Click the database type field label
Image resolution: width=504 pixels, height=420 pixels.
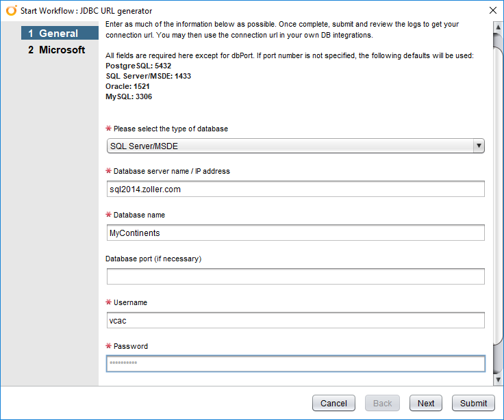tap(171, 129)
